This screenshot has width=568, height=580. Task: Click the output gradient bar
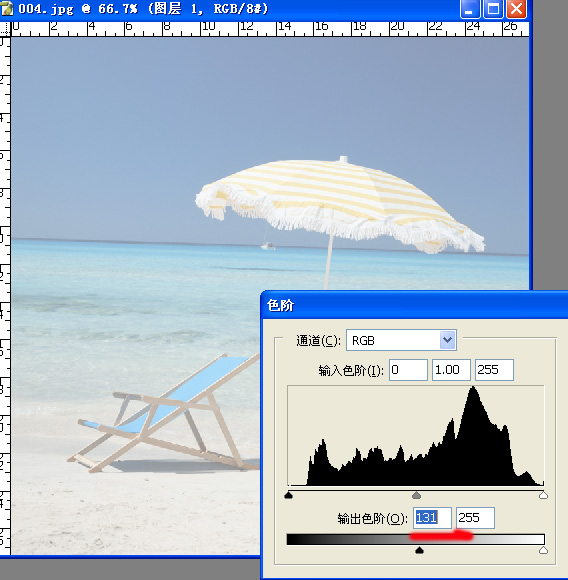pyautogui.click(x=415, y=539)
